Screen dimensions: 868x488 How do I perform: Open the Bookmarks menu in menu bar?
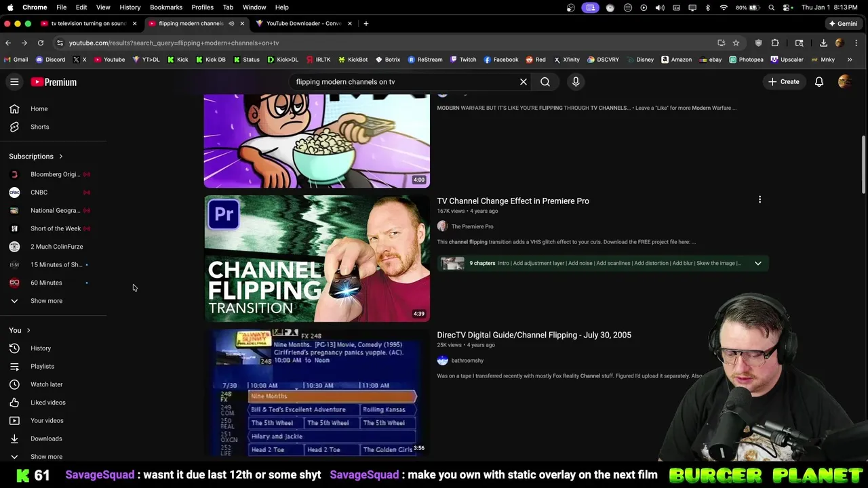coord(166,7)
